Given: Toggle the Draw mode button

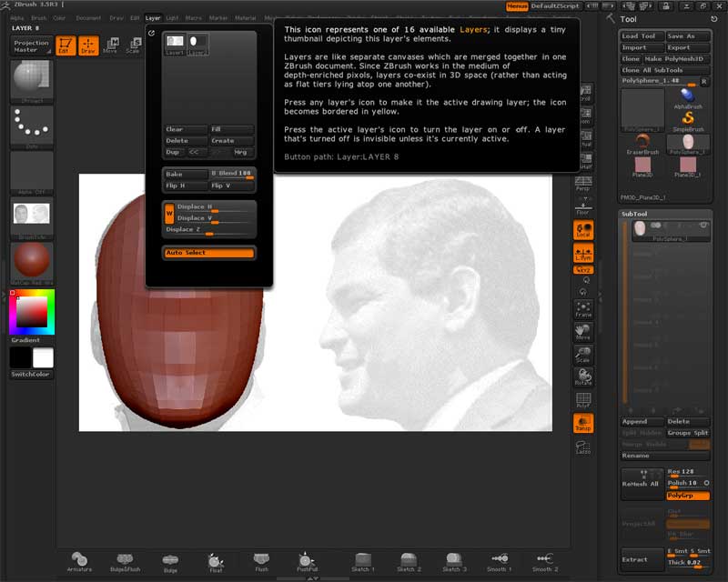Looking at the screenshot, I should (x=88, y=45).
